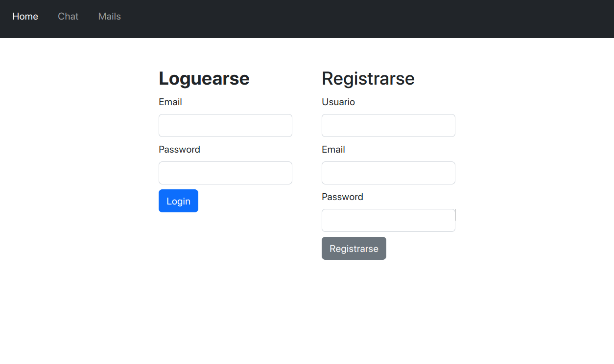The height and width of the screenshot is (364, 614).
Task: Select the Home navigation item
Action: 25,16
